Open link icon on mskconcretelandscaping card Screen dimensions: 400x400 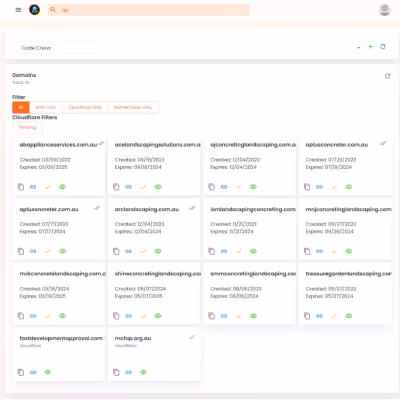coord(33,316)
